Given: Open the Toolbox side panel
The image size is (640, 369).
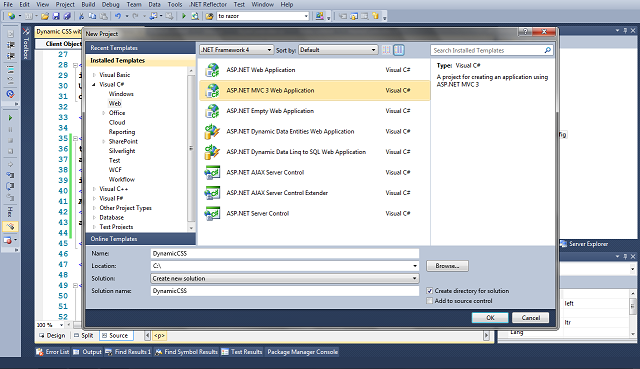Looking at the screenshot, I should pos(26,44).
